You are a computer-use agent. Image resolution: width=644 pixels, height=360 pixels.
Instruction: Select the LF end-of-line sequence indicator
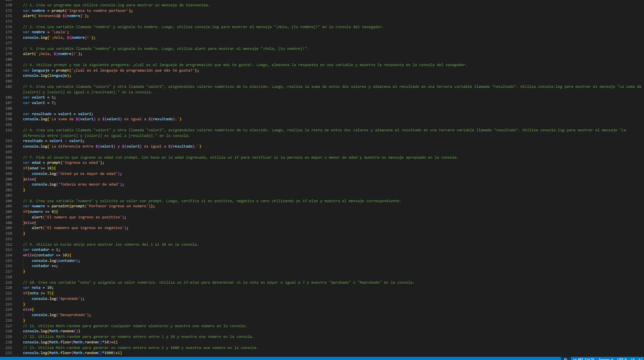(633, 359)
